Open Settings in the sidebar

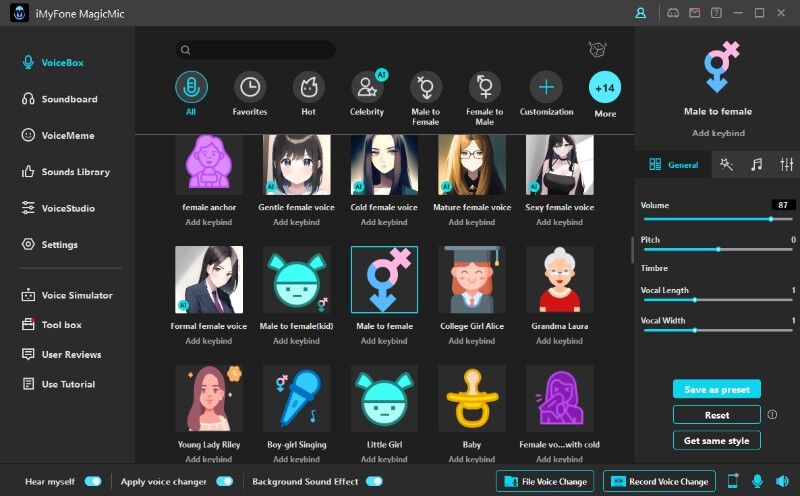pos(49,244)
